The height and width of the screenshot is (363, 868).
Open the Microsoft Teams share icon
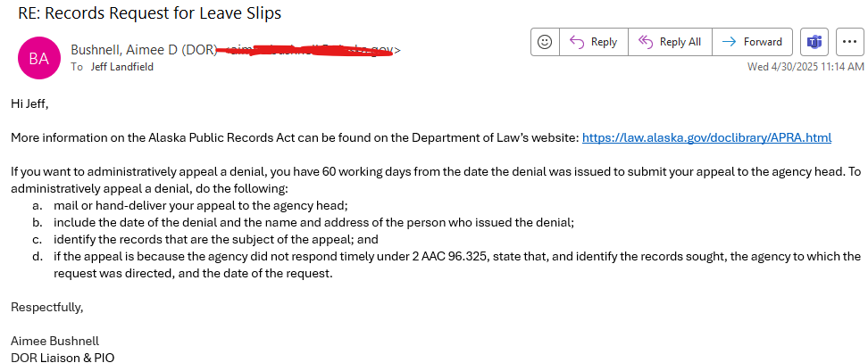[814, 42]
